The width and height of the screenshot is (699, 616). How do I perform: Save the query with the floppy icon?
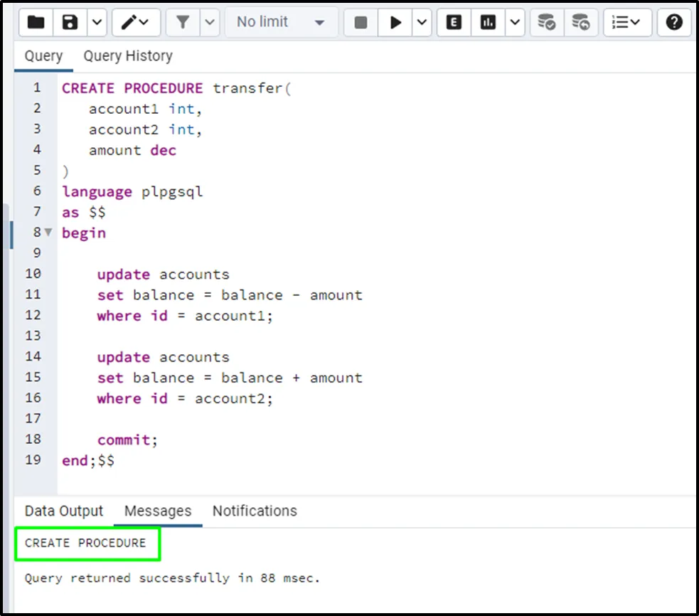click(x=70, y=23)
